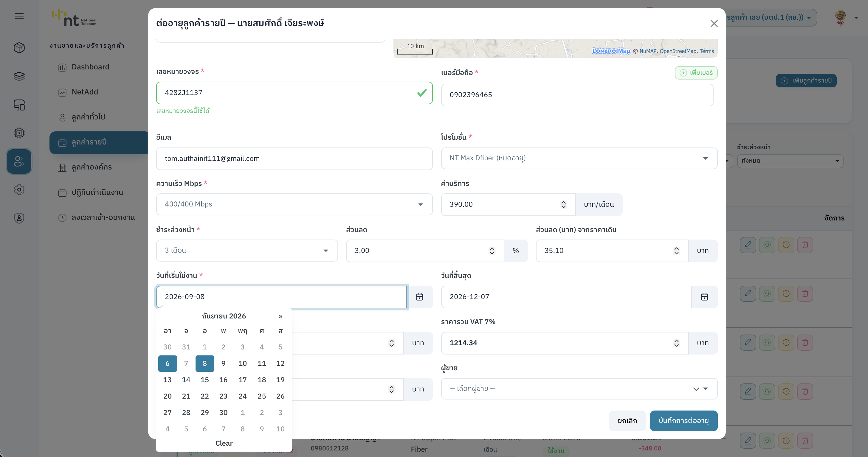The image size is (868, 457).
Task: Click บันทึกการต่ออายุ save button
Action: point(683,421)
